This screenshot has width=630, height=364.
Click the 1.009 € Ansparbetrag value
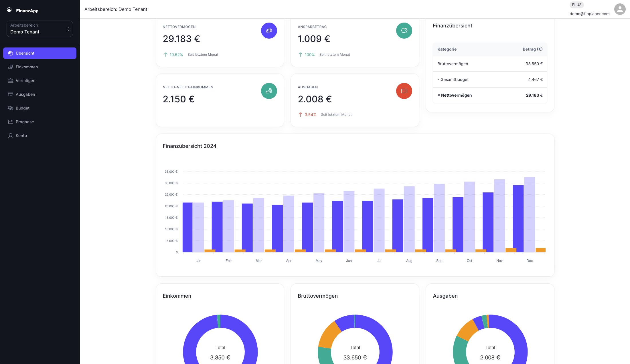point(314,39)
